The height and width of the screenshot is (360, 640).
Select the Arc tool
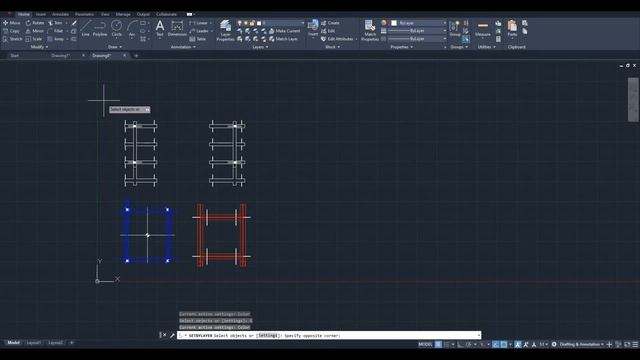[x=132, y=29]
